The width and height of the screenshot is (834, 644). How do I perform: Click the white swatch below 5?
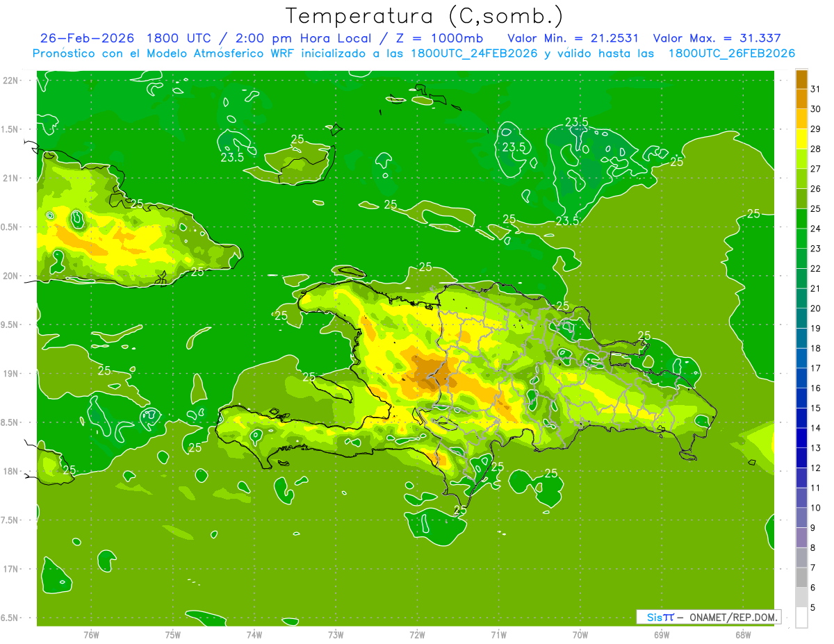point(801,618)
